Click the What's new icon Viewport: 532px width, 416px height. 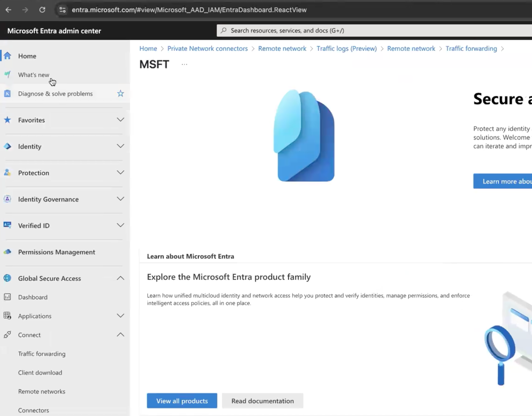point(8,75)
